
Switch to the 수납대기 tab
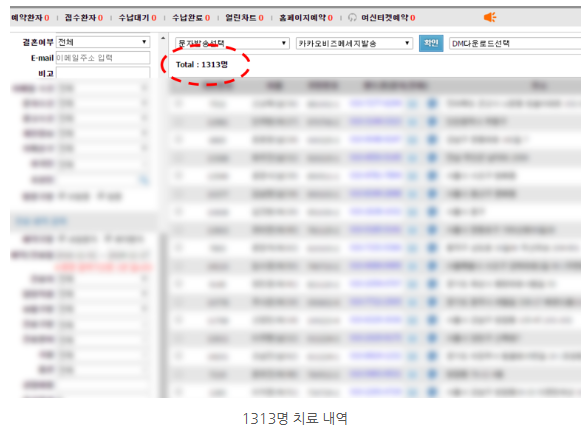click(137, 18)
